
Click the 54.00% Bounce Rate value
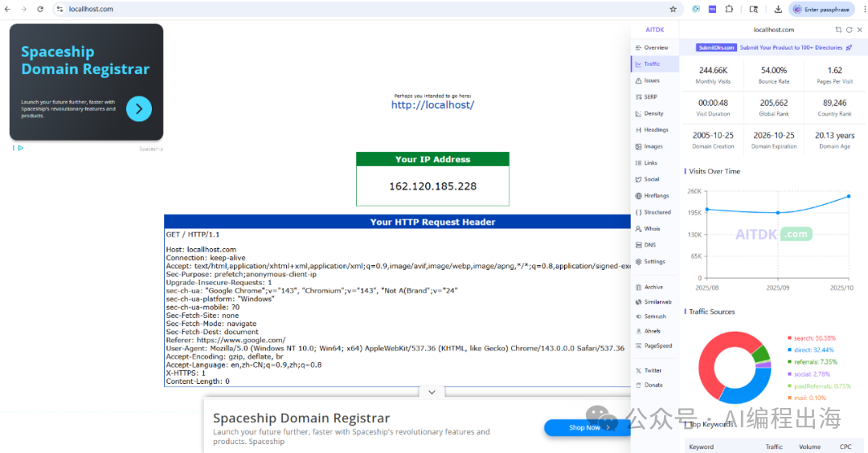point(774,70)
